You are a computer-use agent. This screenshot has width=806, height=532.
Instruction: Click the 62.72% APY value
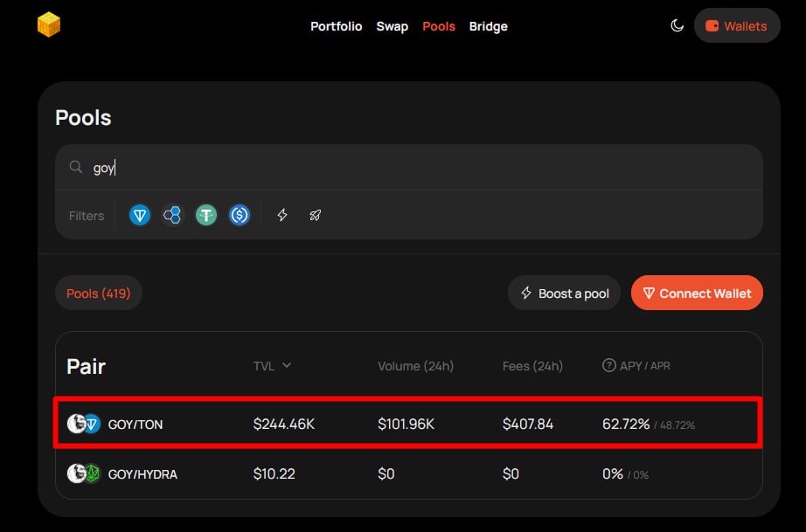click(626, 425)
